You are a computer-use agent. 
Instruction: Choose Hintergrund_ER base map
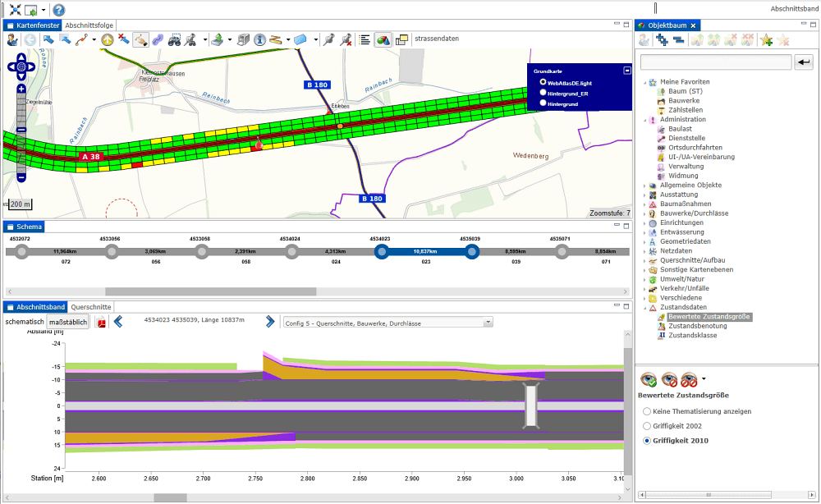click(x=543, y=93)
